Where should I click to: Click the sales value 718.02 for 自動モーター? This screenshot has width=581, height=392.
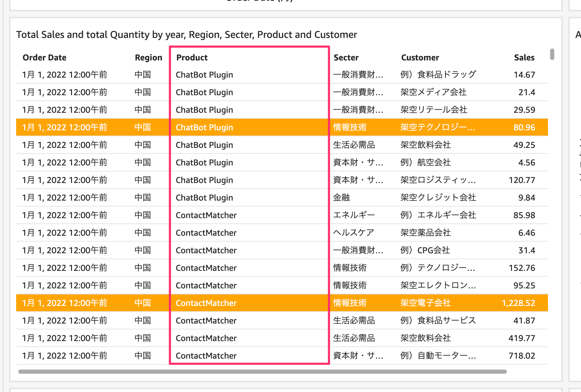522,355
